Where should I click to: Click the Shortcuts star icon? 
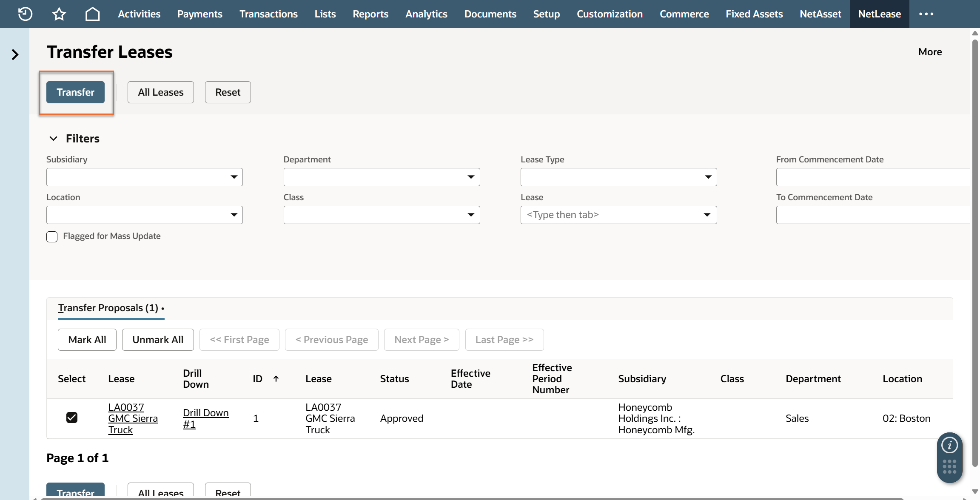coord(59,14)
